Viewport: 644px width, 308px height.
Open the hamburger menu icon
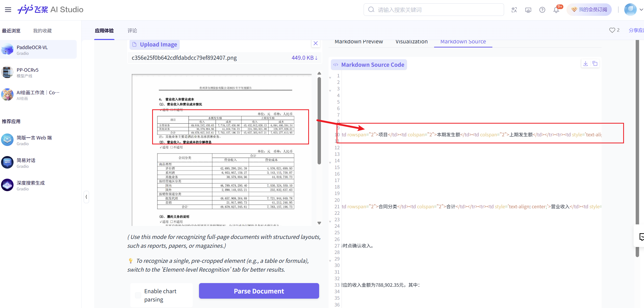(x=8, y=10)
